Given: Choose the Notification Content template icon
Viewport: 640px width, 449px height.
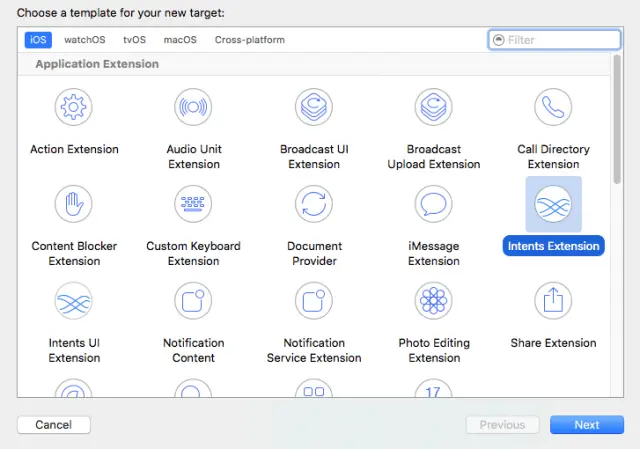Looking at the screenshot, I should pos(193,301).
